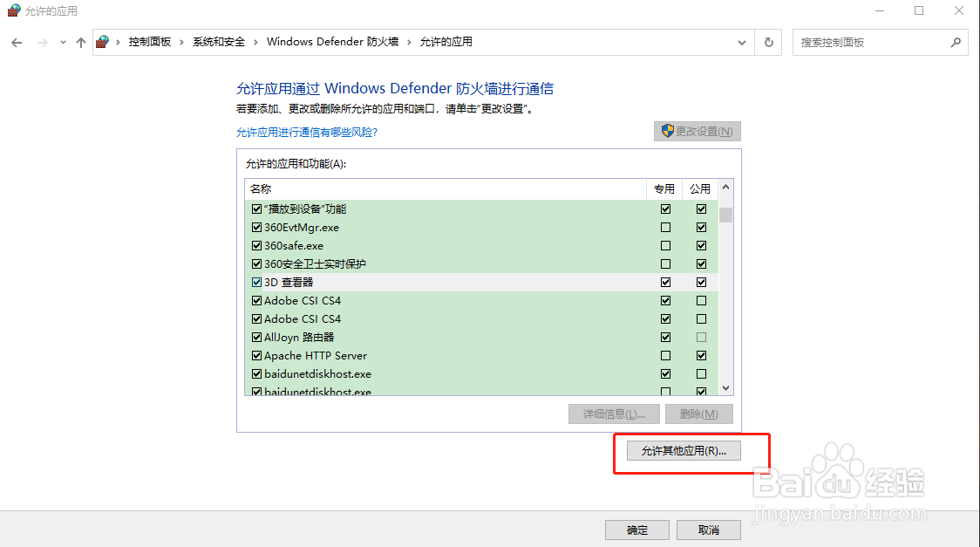Open link 允许应用进行通信有哪些风险?
Viewport: 980px width, 547px height.
307,132
